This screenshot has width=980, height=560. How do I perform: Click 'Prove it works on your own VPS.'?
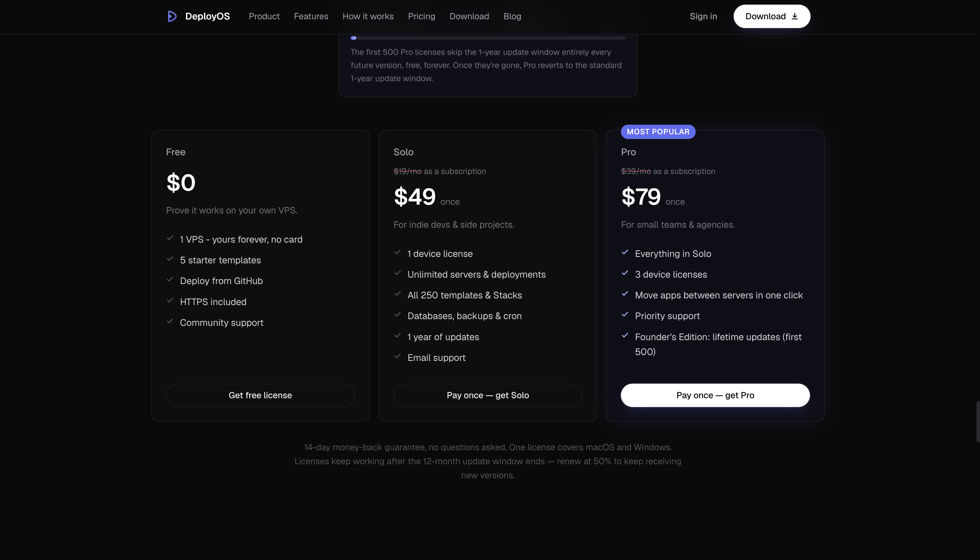click(231, 211)
